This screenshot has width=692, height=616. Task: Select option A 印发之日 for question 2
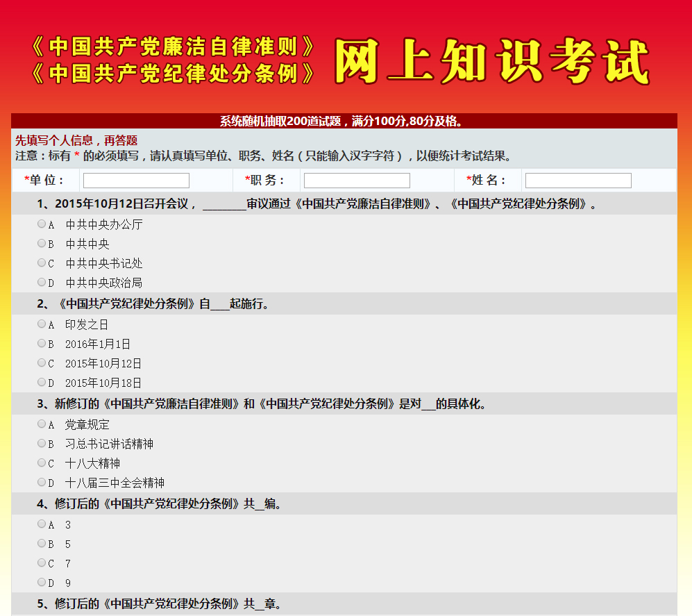(42, 324)
